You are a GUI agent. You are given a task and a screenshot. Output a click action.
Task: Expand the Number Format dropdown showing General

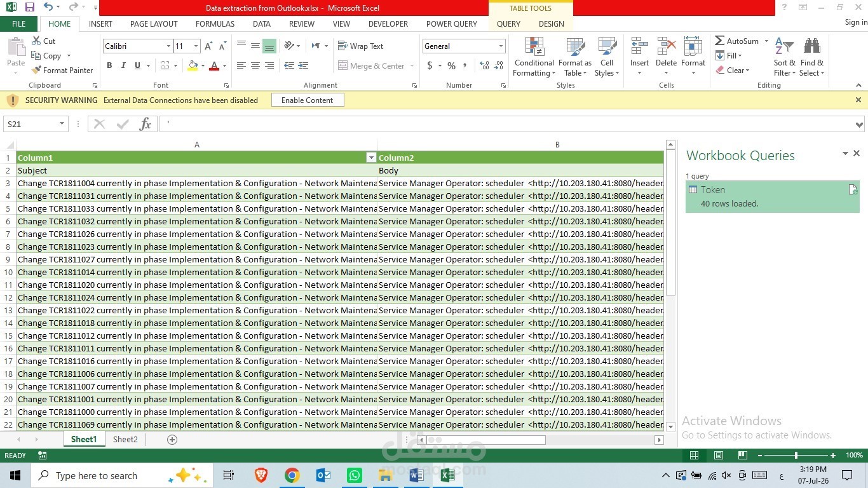point(501,46)
